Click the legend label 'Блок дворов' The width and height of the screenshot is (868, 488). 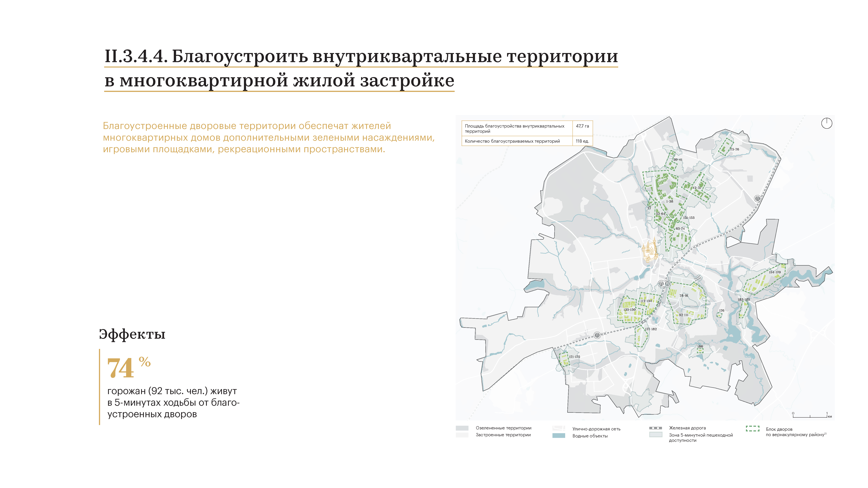[x=779, y=429]
